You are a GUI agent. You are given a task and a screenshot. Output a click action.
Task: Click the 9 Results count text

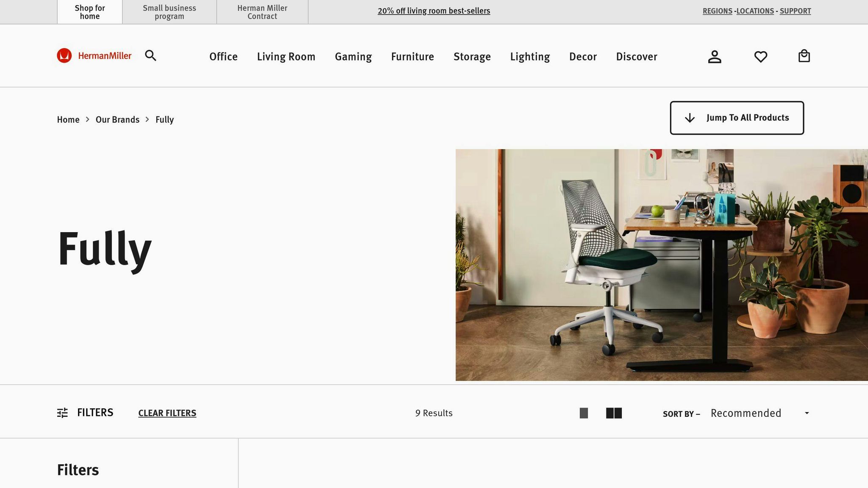click(434, 413)
